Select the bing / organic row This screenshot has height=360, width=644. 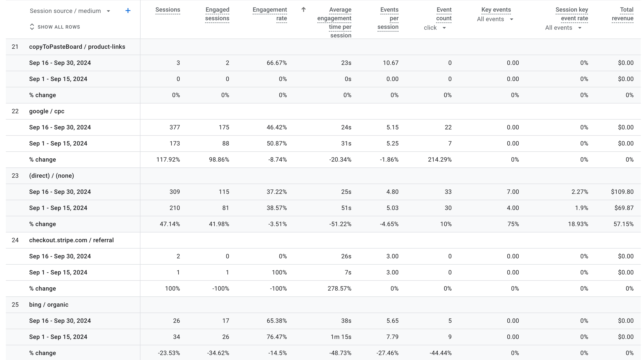point(49,305)
